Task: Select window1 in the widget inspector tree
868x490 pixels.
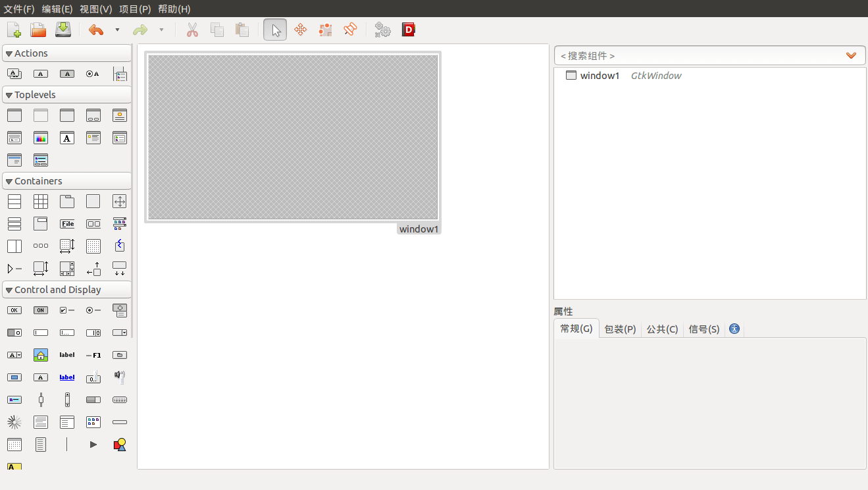Action: (x=600, y=75)
